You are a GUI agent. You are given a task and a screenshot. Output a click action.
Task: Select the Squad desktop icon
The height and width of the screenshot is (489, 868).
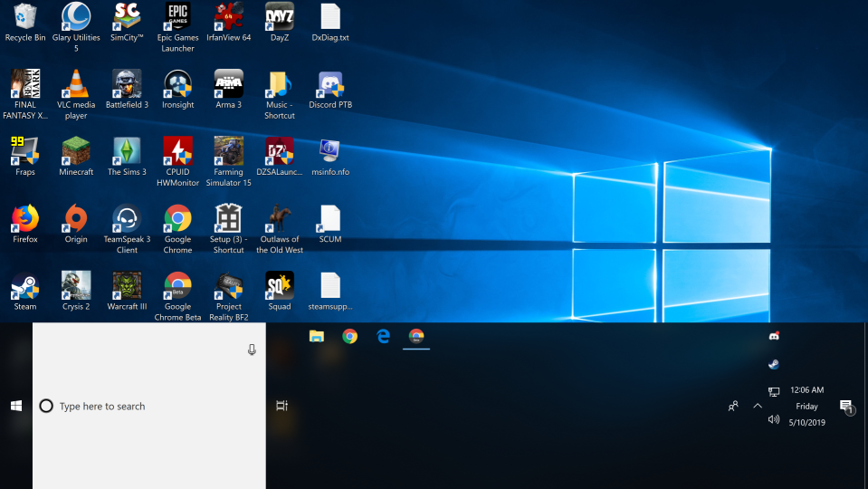280,291
